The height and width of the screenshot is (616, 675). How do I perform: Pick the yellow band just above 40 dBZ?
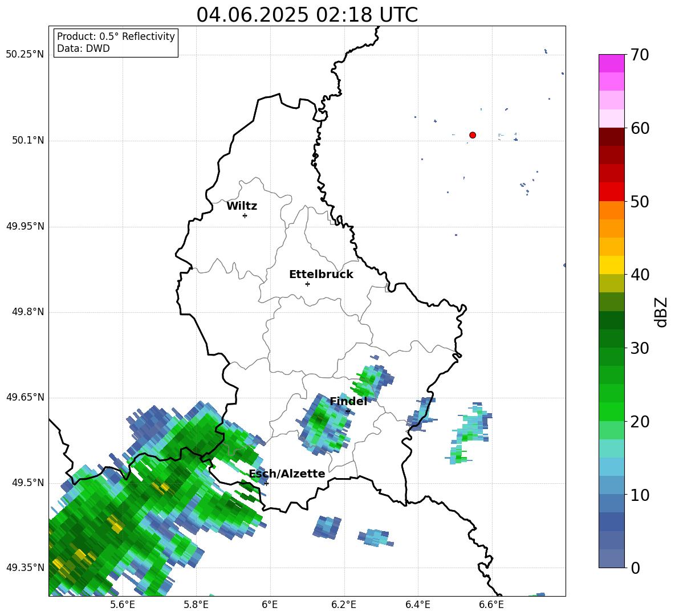(x=611, y=265)
